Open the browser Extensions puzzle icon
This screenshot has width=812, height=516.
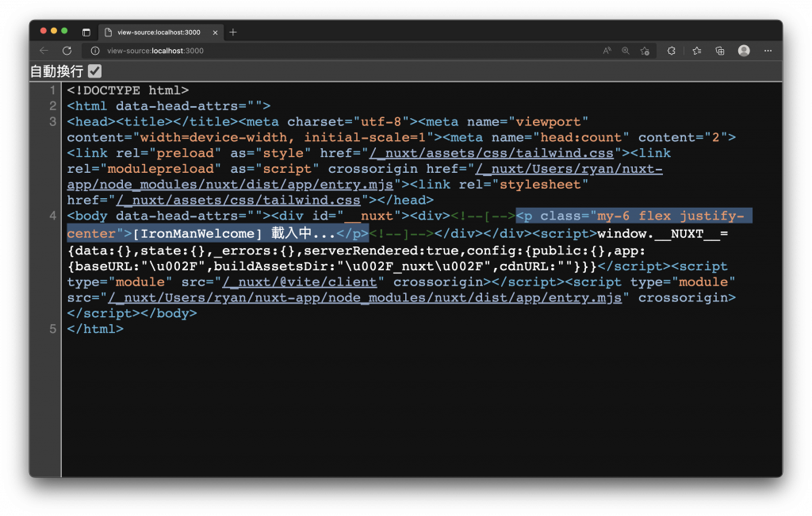[x=671, y=51]
